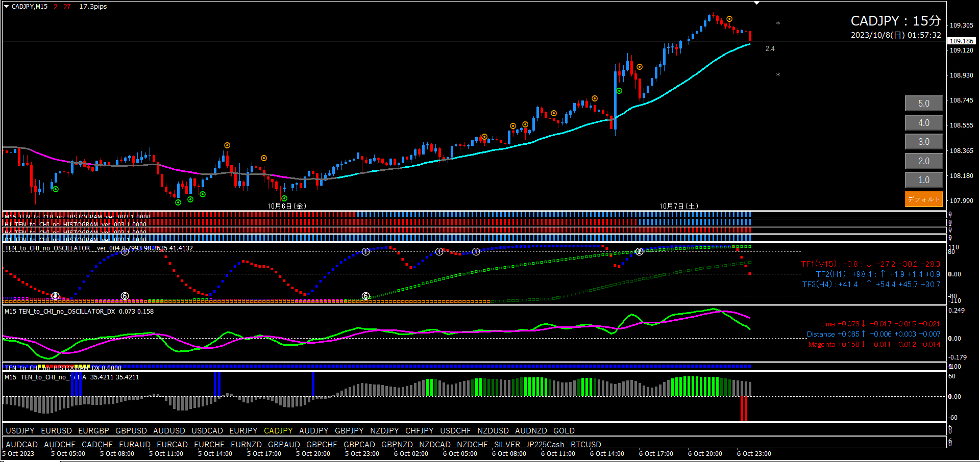Select the GBPUSD symbol
This screenshot has height=462, width=980.
coord(131,431)
